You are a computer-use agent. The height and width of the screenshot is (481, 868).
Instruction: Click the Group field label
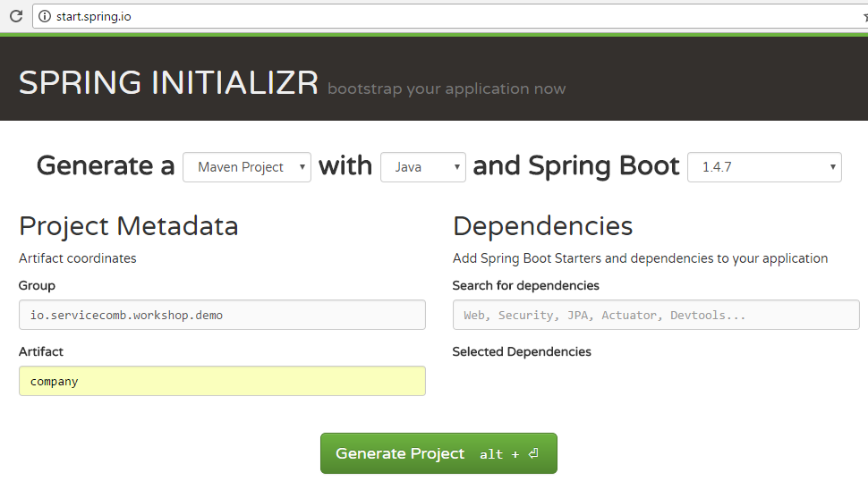pyautogui.click(x=37, y=285)
